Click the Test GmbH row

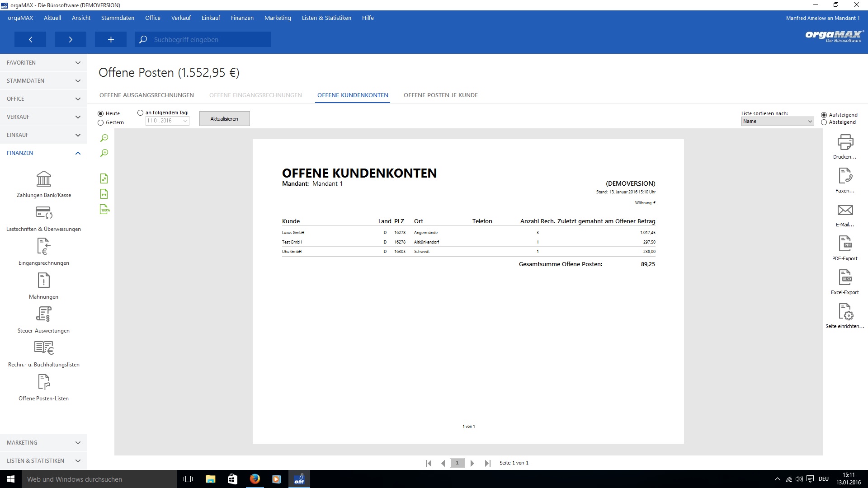[469, 242]
